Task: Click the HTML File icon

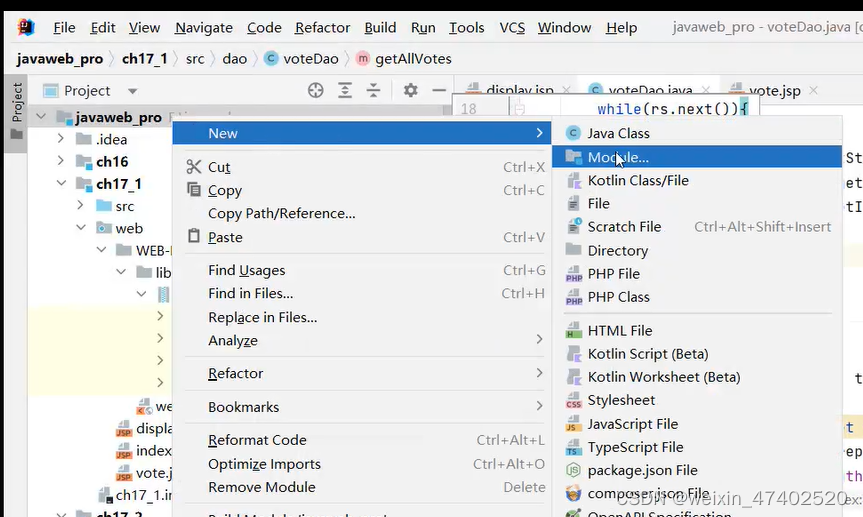Action: pyautogui.click(x=573, y=330)
